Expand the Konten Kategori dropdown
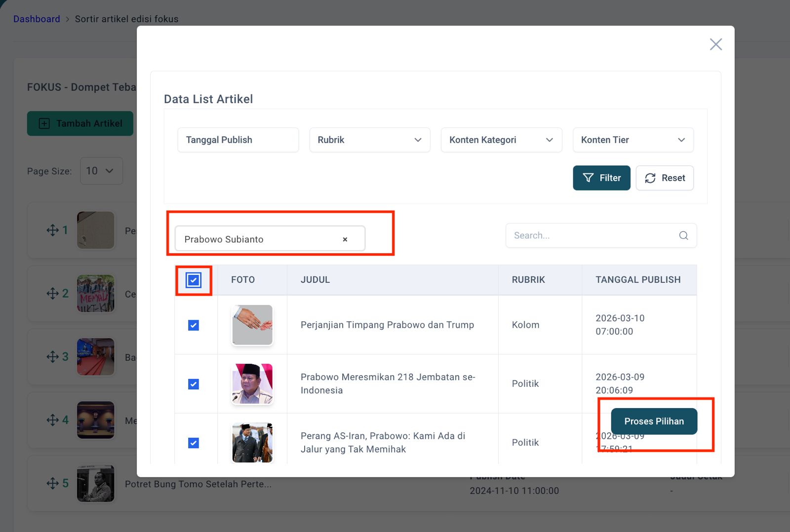Screen dimensions: 790x532 click(x=501, y=140)
